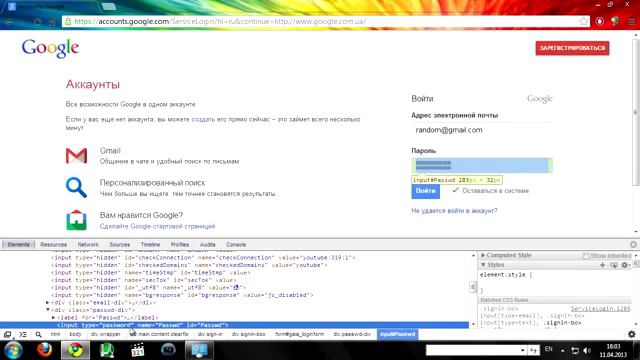The width and height of the screenshot is (640, 360).
Task: Select the input id checkConnection line
Action: coord(203,258)
